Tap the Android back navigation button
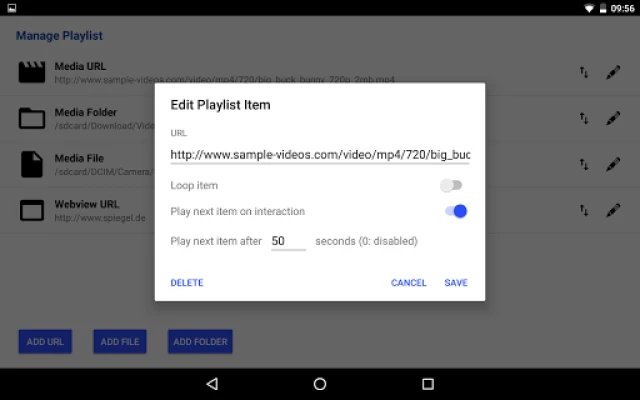The image size is (640, 400). point(212,384)
